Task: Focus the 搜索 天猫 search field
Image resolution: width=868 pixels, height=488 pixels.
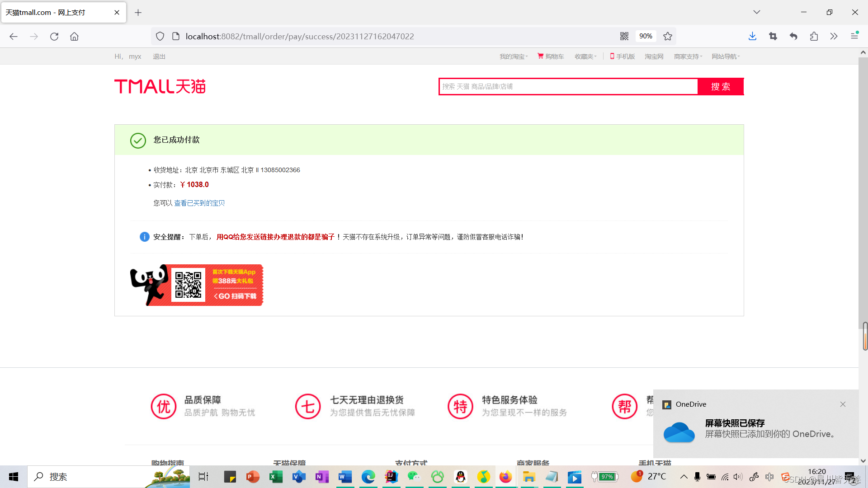Action: click(x=568, y=86)
